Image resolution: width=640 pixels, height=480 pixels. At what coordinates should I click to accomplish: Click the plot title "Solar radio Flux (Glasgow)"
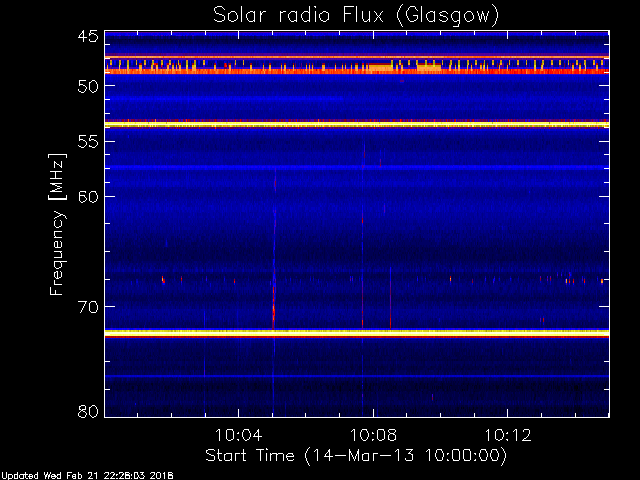tap(356, 16)
